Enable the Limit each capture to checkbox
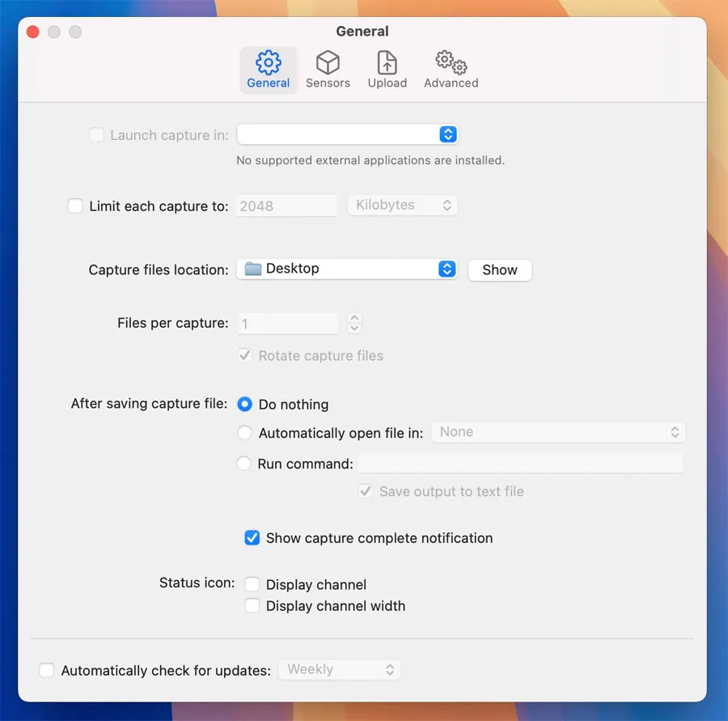The image size is (728, 721). click(75, 206)
